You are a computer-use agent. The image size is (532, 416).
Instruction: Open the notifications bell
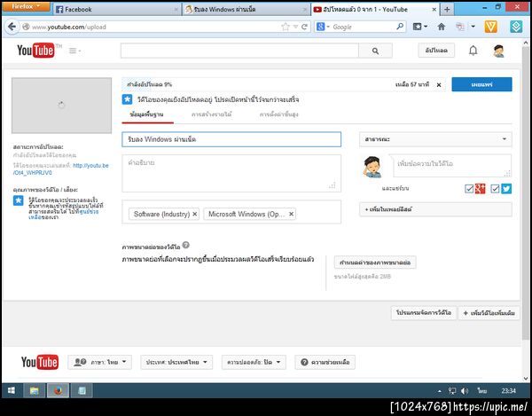473,51
